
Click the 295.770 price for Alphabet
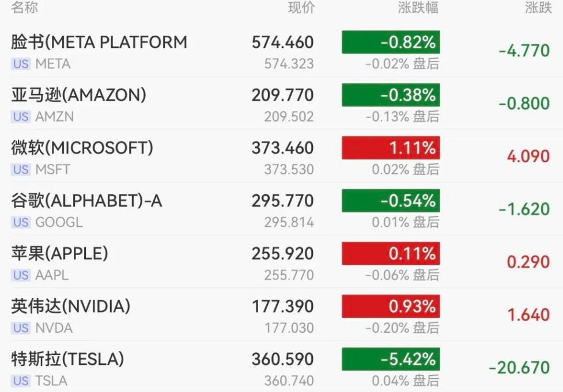(282, 201)
